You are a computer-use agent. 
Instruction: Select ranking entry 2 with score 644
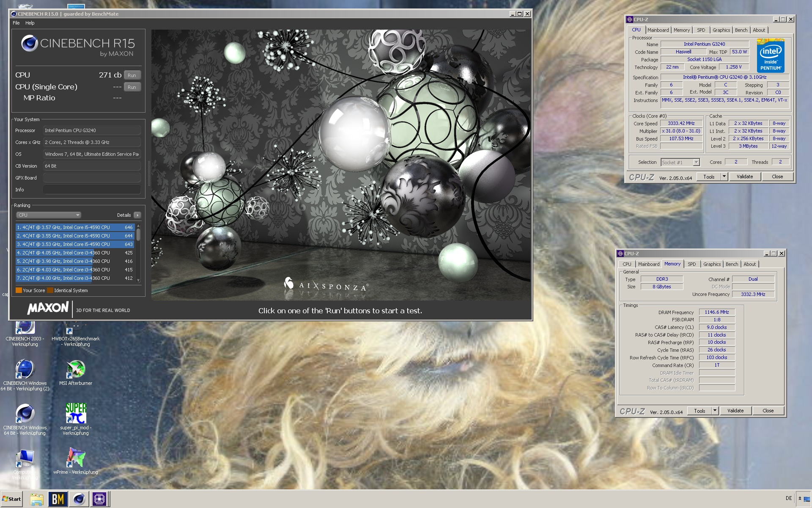(75, 236)
